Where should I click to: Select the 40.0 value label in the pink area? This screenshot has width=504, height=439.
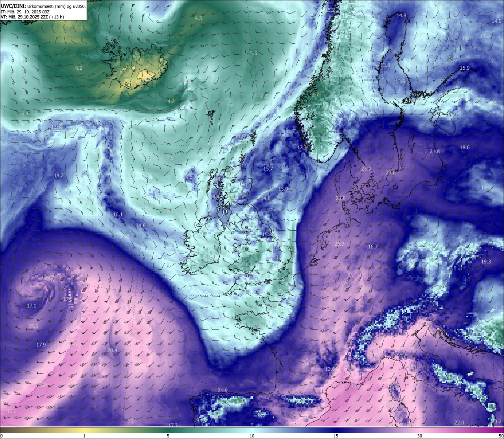11,411
